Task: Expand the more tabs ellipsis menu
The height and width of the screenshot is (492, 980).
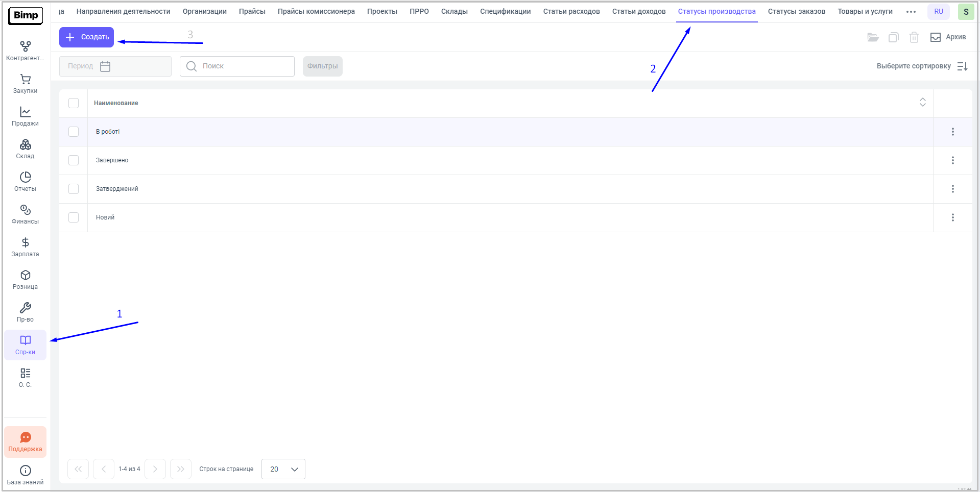Action: coord(911,12)
